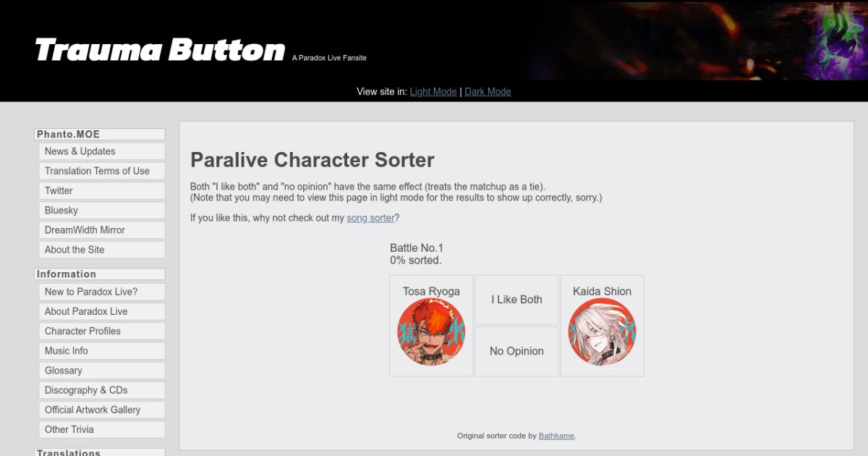Open Translation Terms of Use page
868x456 pixels.
[x=97, y=171]
